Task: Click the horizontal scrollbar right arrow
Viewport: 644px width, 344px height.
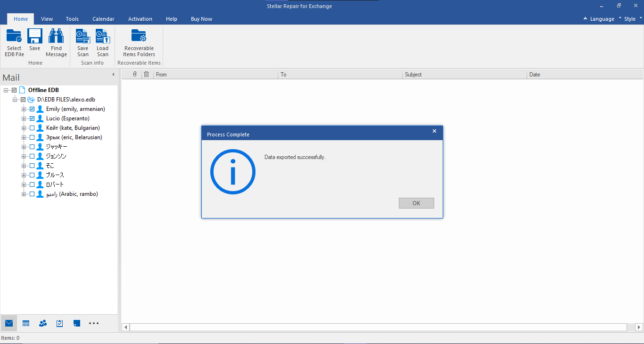Action: point(639,327)
